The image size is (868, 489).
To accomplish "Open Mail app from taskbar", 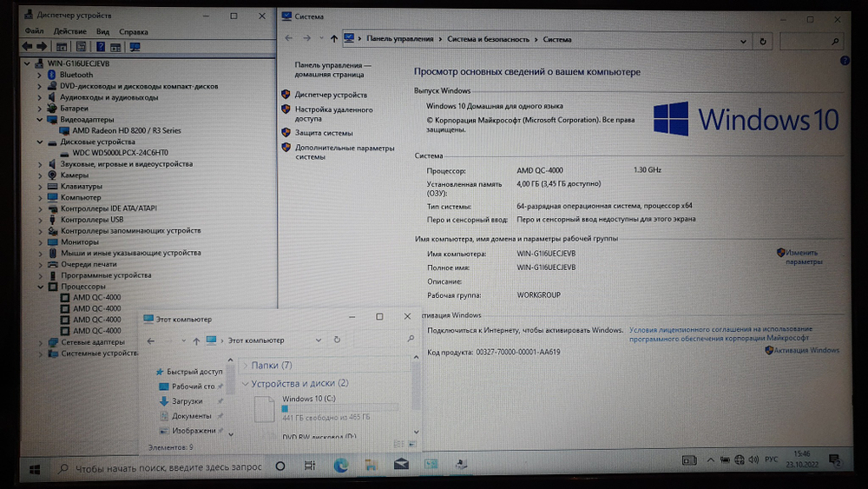I will [x=401, y=464].
